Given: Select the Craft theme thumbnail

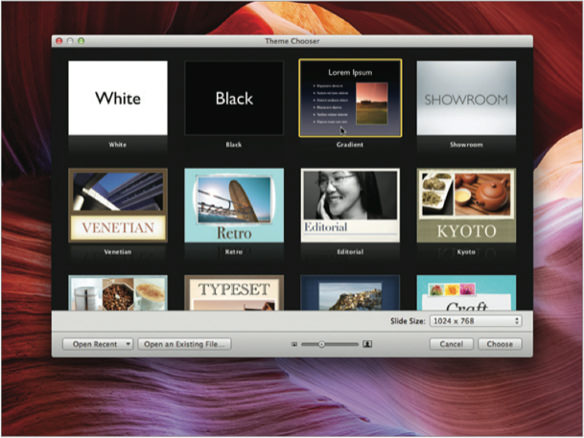Looking at the screenshot, I should 466,293.
